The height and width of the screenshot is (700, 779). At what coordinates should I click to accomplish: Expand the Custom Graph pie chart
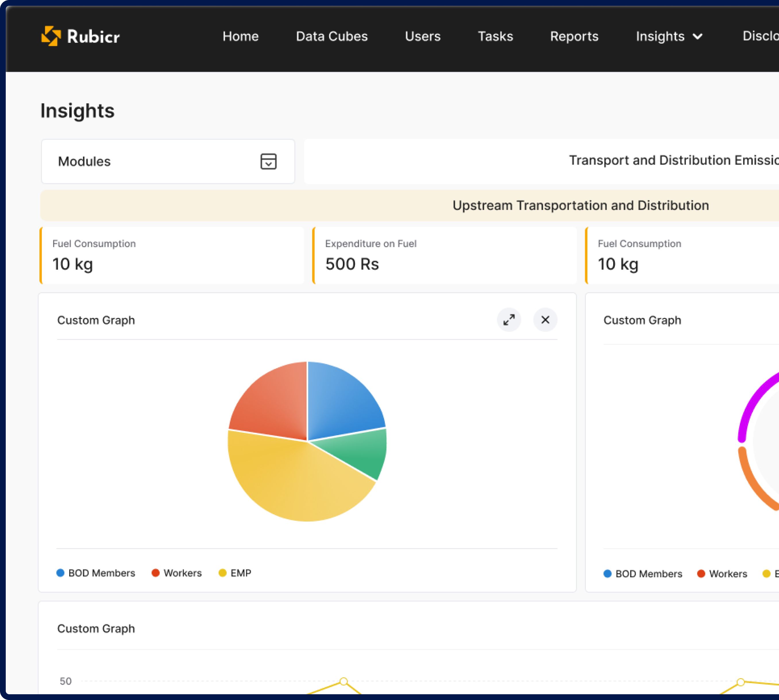tap(509, 320)
